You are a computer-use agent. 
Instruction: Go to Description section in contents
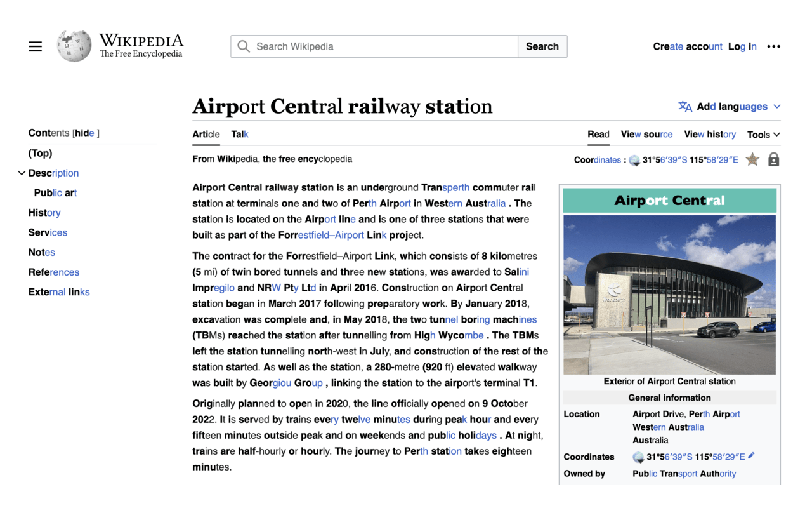click(x=53, y=173)
